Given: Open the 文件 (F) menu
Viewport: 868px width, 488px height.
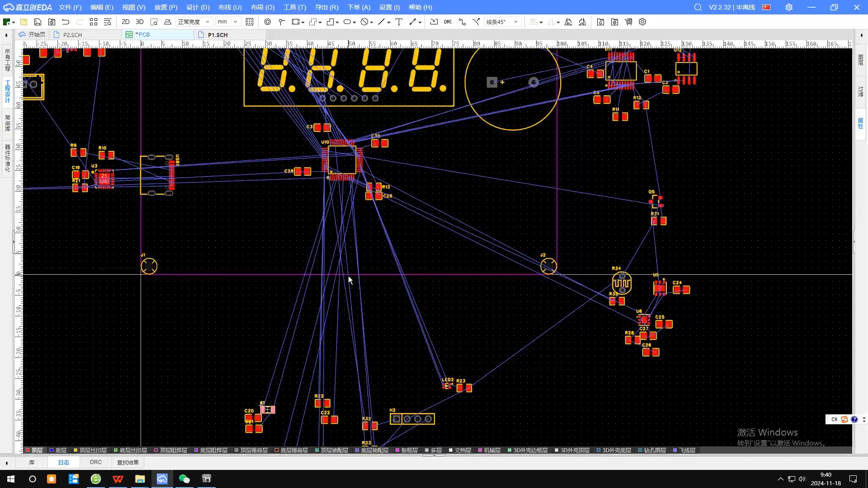Looking at the screenshot, I should pos(70,7).
